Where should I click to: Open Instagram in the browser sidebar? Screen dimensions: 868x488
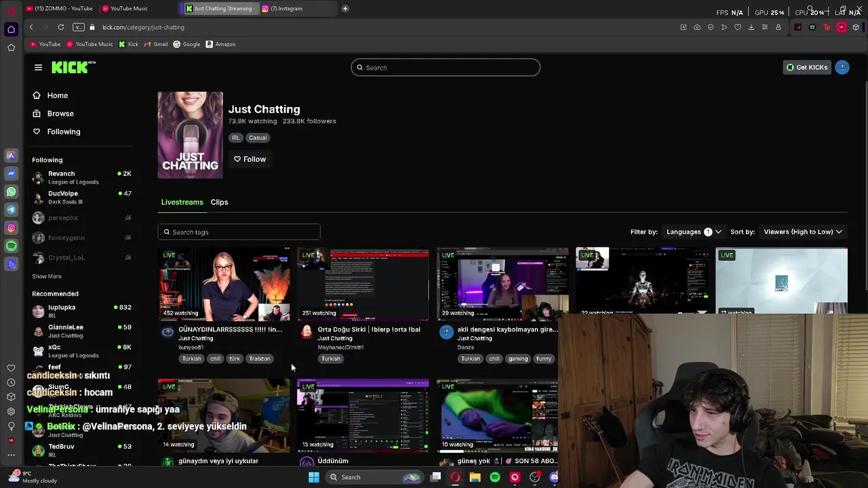[x=11, y=228]
